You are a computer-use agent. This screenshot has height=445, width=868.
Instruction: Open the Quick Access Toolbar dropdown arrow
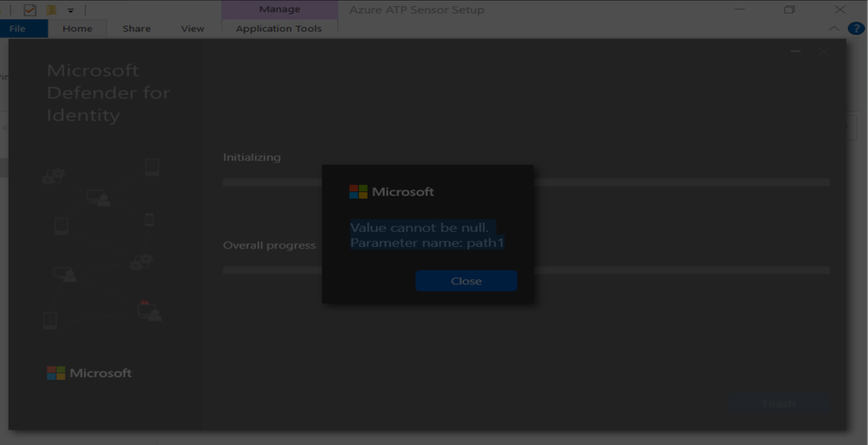[70, 10]
